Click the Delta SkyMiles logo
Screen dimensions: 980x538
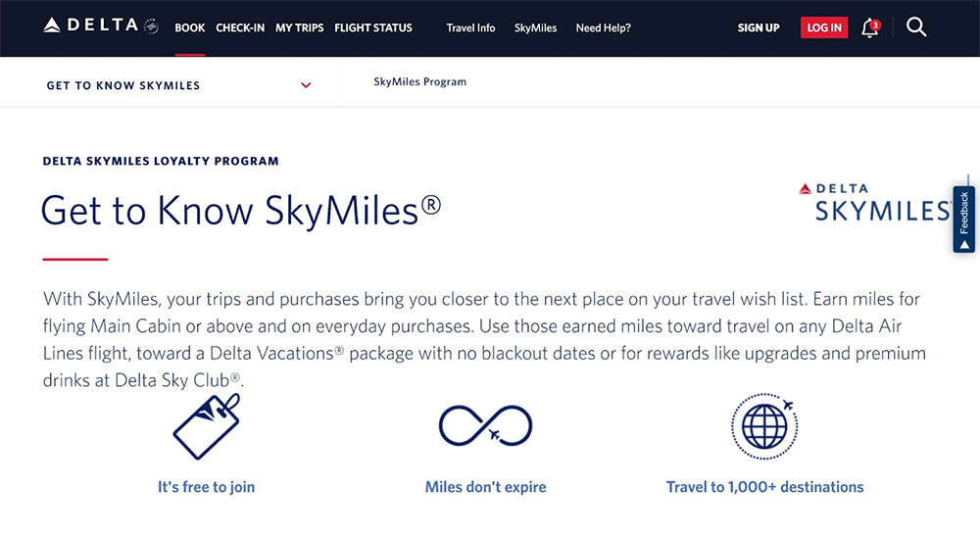click(x=874, y=201)
